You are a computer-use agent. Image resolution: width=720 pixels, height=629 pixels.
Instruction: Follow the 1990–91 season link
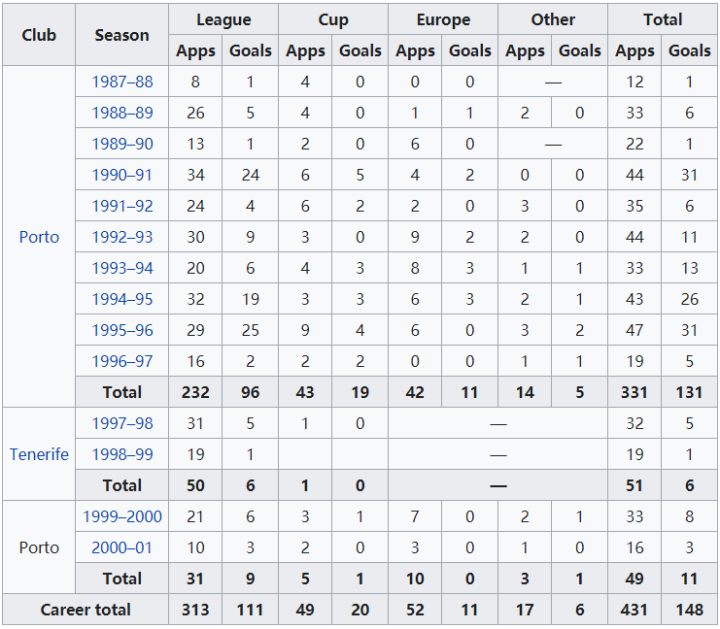[122, 175]
